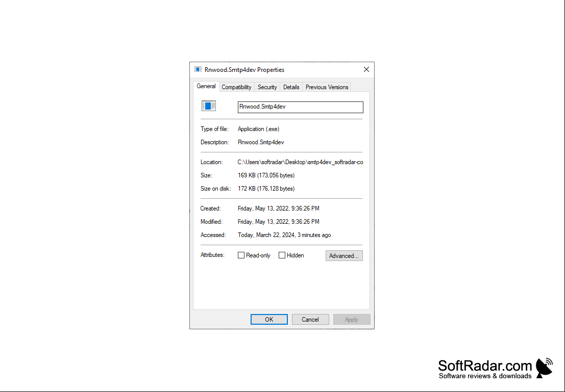
Task: Click the Location path text
Action: (300, 162)
